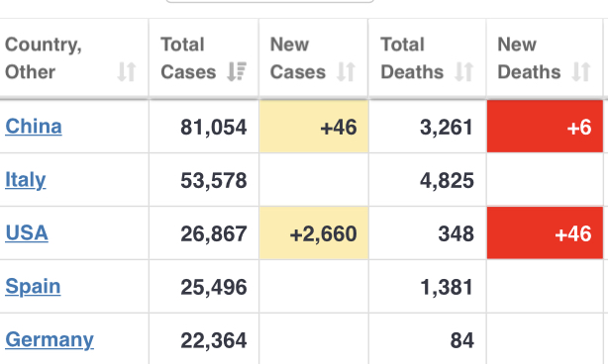Click the Total Cases column header

pyautogui.click(x=204, y=57)
